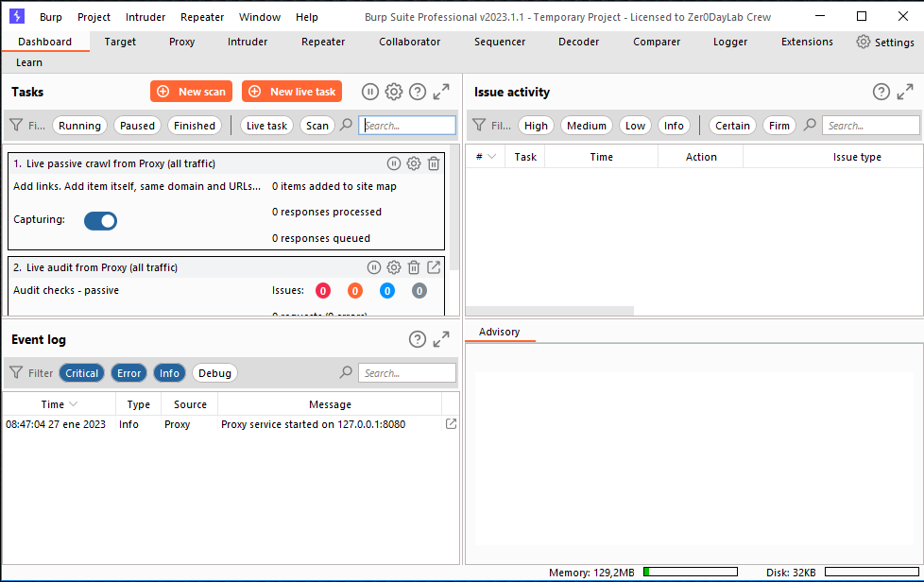Viewport: 924px width, 582px height.
Task: Switch to the Extensions tab
Action: [x=808, y=42]
